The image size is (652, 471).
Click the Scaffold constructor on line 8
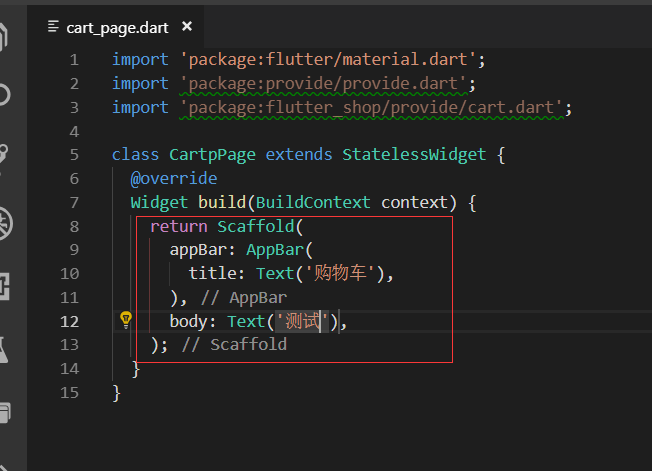(x=256, y=227)
